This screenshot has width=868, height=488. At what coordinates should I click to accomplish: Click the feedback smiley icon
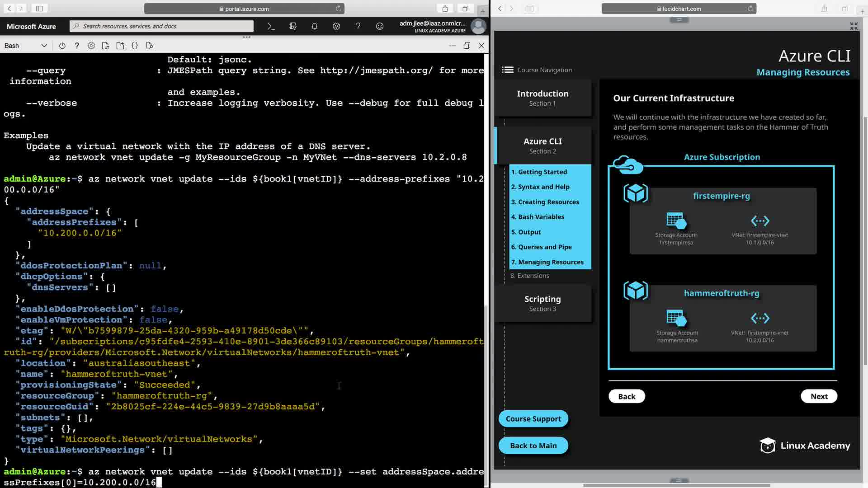click(380, 26)
